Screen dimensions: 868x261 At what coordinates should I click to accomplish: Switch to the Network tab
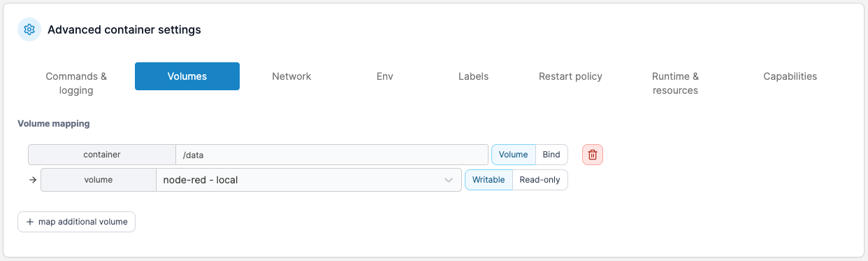(291, 76)
